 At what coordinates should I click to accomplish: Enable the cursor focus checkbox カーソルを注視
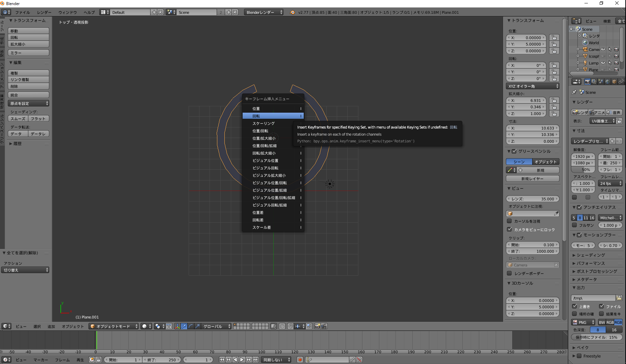click(509, 221)
